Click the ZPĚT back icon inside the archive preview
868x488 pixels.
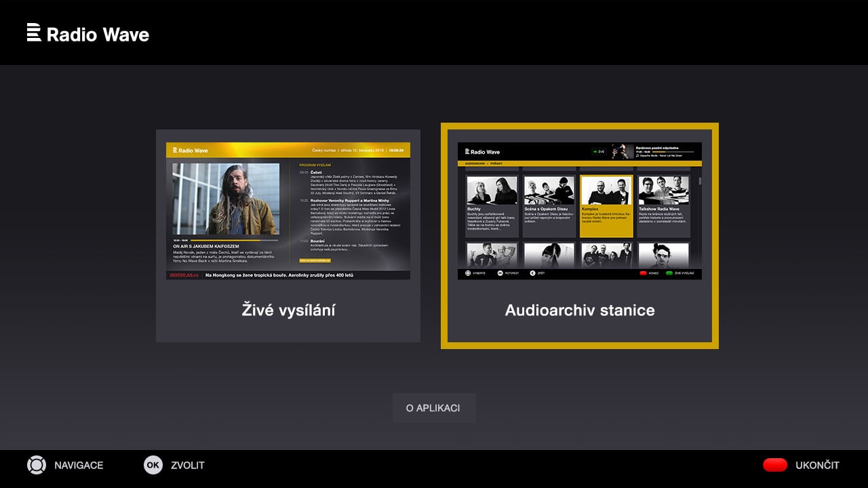click(532, 272)
